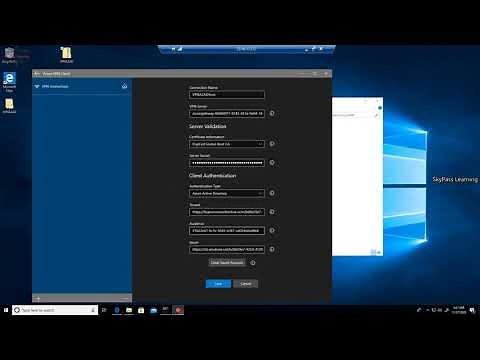Select VPN Connections in left sidebar
Screen dimensions: 480x360
coord(55,86)
